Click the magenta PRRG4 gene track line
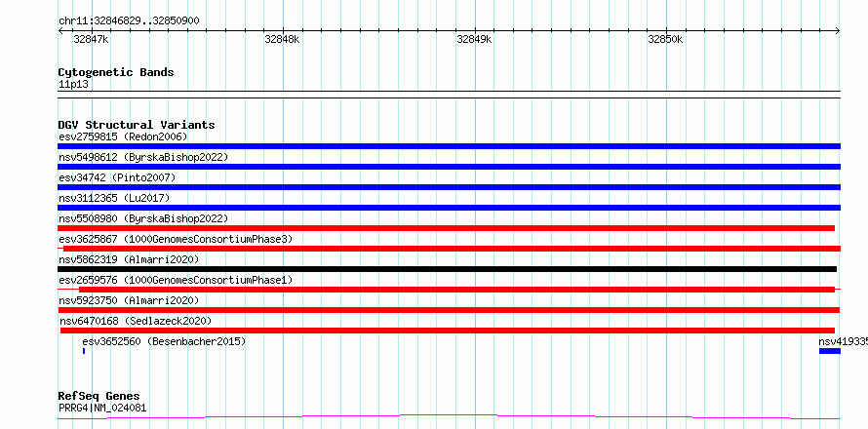Screen dimensions: 868x429 (449, 416)
